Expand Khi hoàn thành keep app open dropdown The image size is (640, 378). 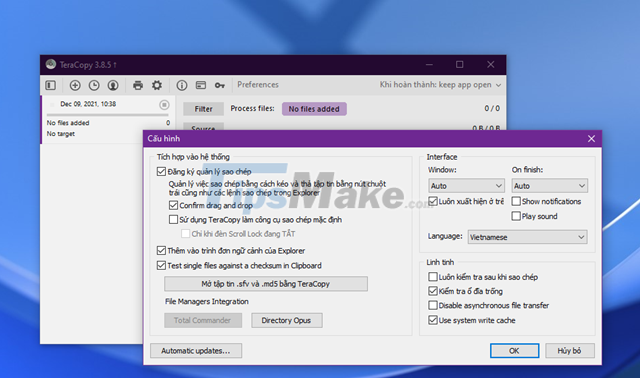tap(440, 85)
